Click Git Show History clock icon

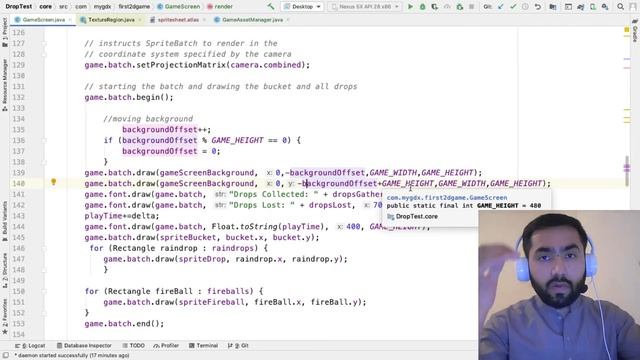click(x=525, y=7)
